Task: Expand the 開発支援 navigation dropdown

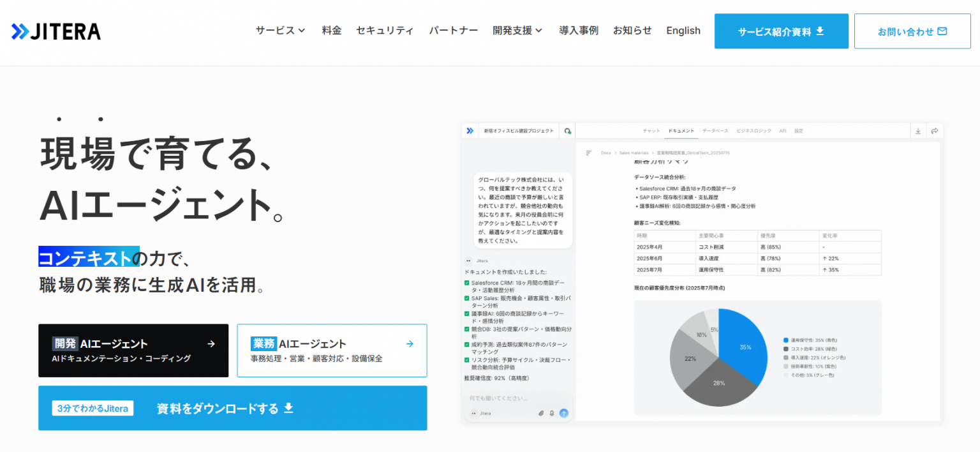Action: (x=515, y=30)
